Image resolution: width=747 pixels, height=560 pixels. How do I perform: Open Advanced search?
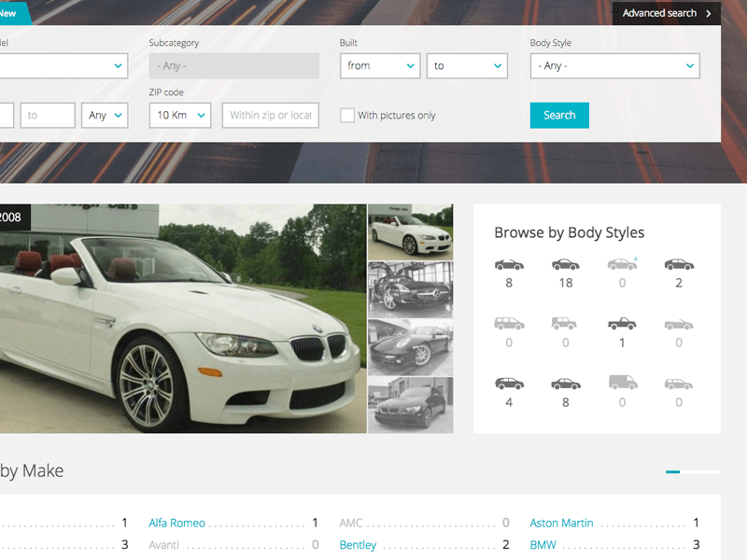click(x=666, y=13)
